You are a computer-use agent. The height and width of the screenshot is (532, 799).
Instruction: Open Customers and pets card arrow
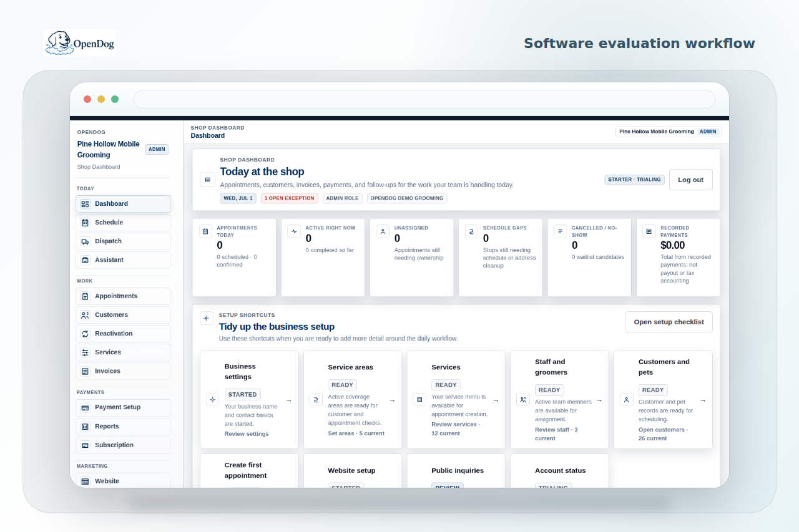coord(703,400)
